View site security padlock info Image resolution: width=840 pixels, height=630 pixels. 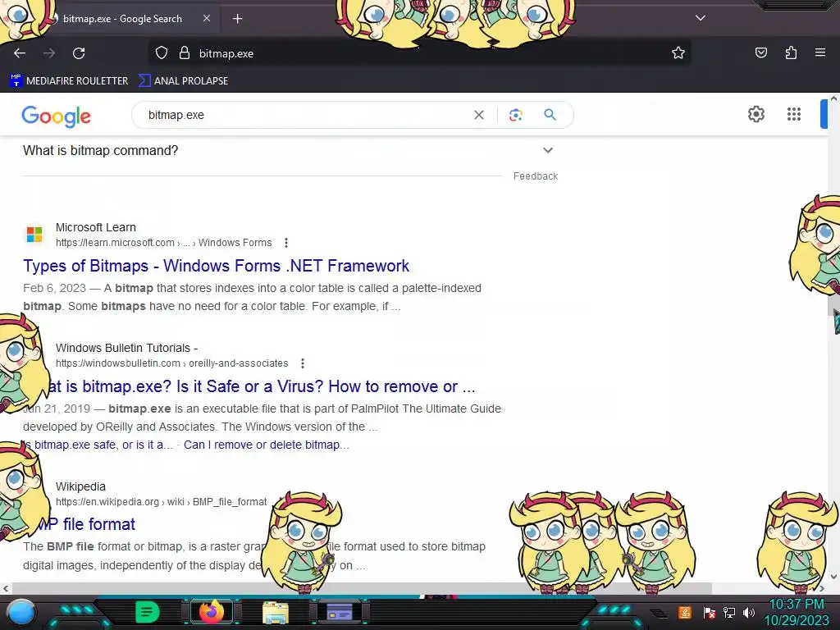tap(185, 53)
